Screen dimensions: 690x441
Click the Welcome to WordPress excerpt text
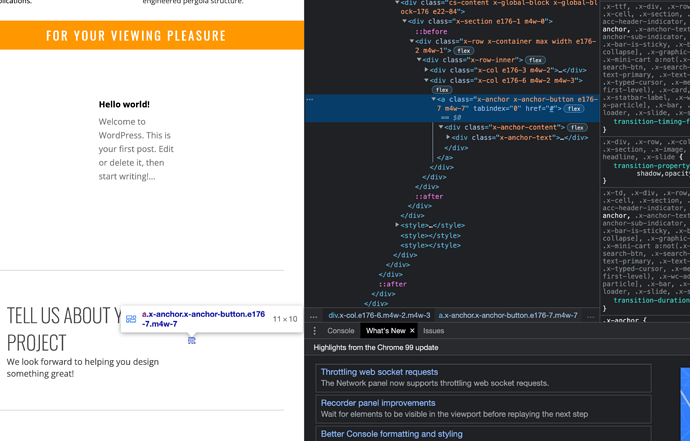click(x=136, y=149)
